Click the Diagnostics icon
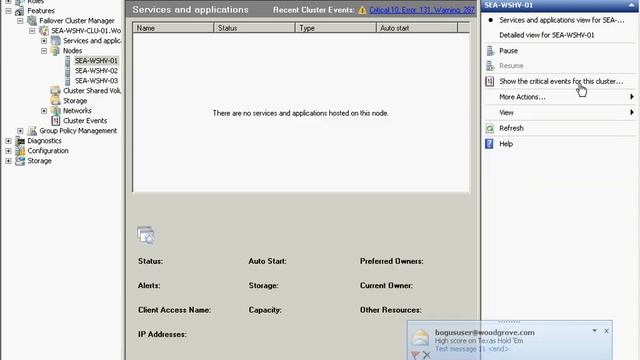The image size is (640, 360). pos(20,141)
